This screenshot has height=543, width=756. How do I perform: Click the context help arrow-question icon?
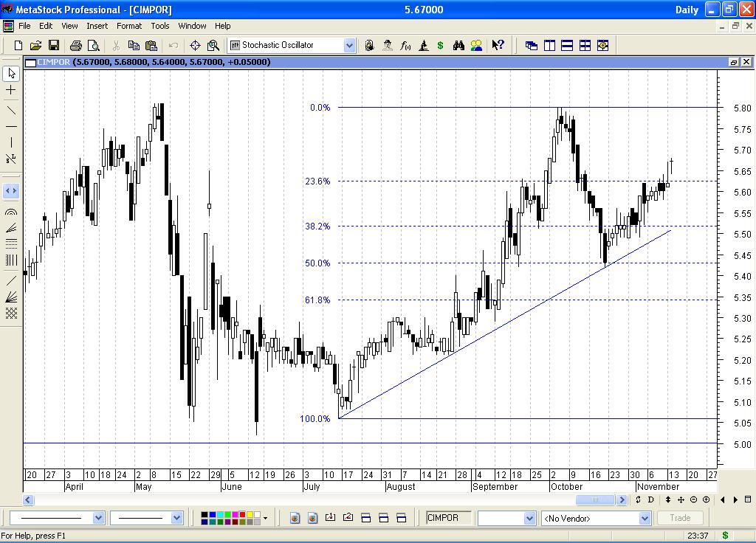(x=498, y=45)
